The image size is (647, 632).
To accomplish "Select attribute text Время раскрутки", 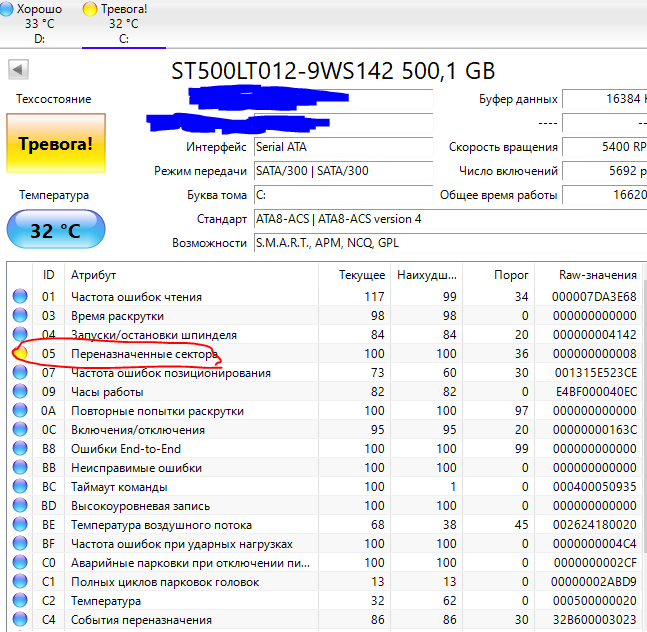I will click(117, 316).
